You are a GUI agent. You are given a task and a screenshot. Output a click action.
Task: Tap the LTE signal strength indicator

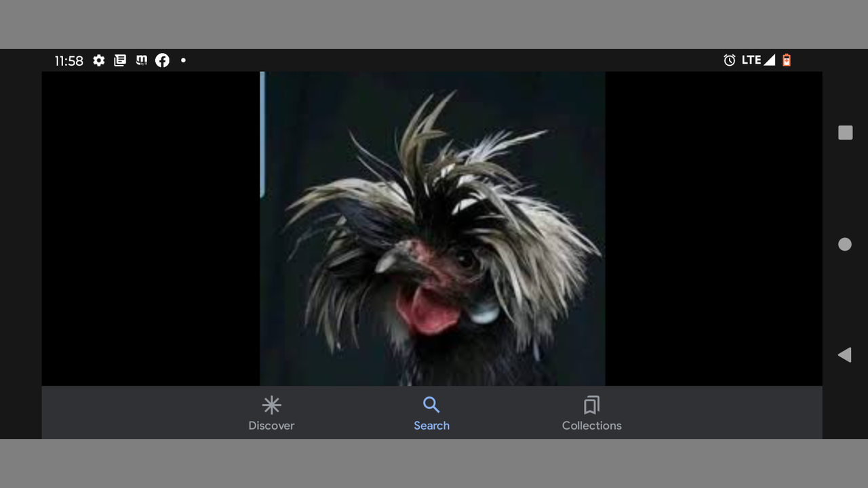pos(758,60)
